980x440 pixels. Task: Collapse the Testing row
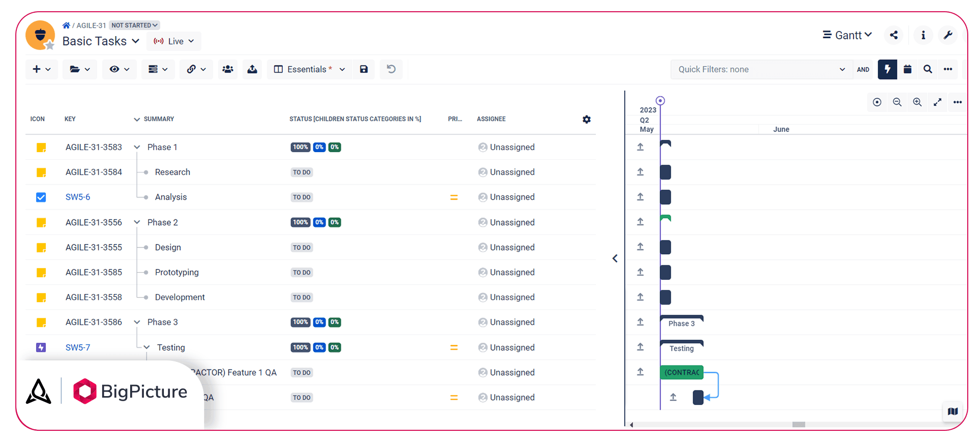click(x=146, y=348)
